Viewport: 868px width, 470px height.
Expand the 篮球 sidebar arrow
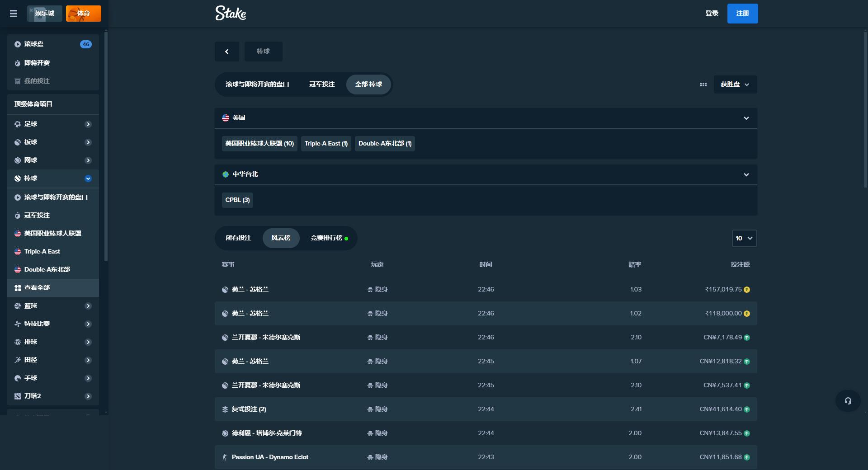[x=88, y=306]
